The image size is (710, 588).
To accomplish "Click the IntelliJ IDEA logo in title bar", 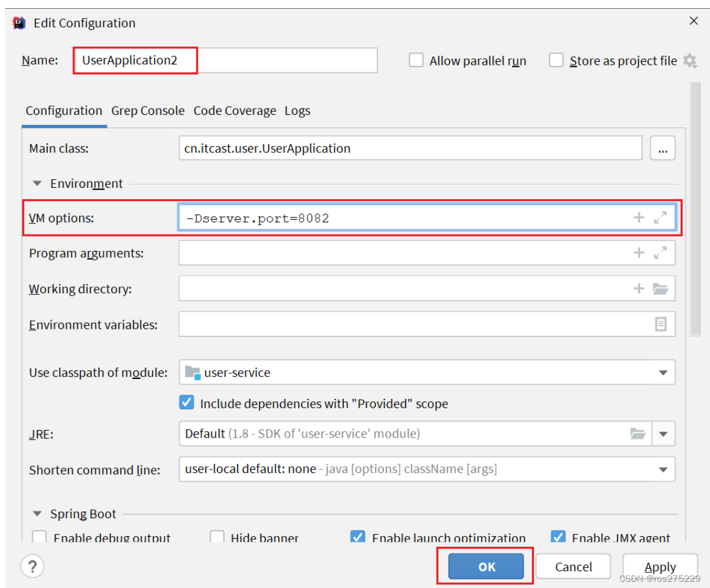I will click(19, 22).
